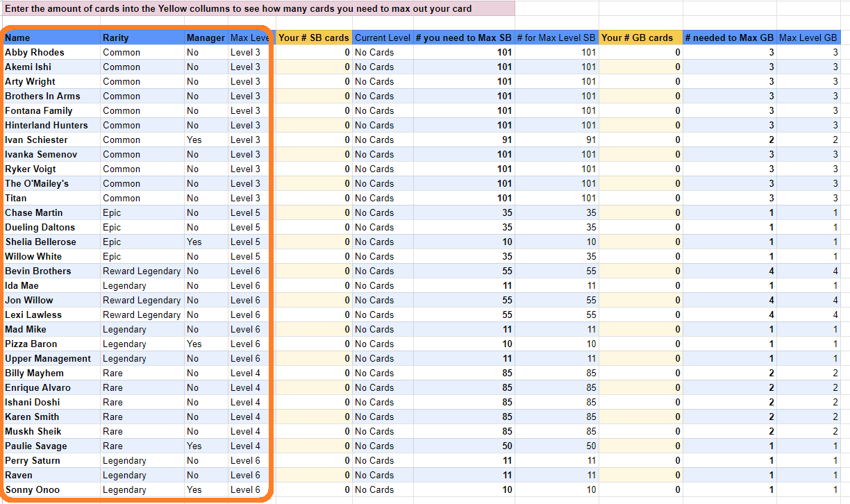Select the Hinterland Hunters name cell
Viewport: 850px width, 504px height.
[52, 125]
